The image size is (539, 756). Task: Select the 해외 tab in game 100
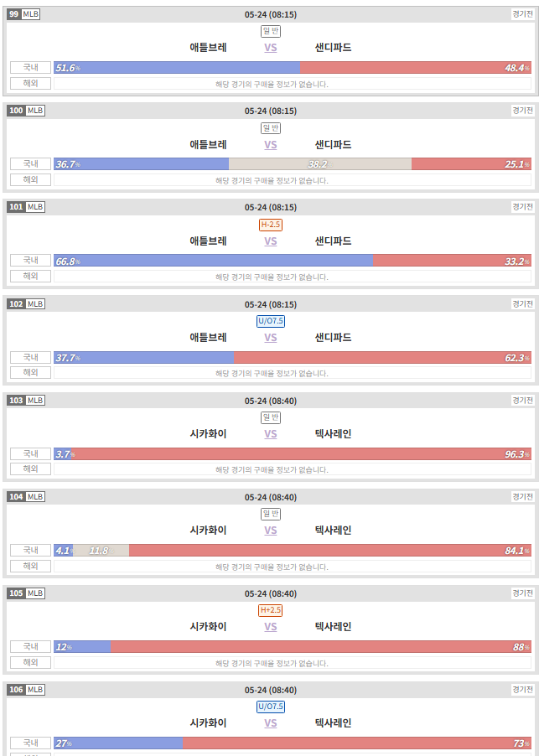point(30,180)
